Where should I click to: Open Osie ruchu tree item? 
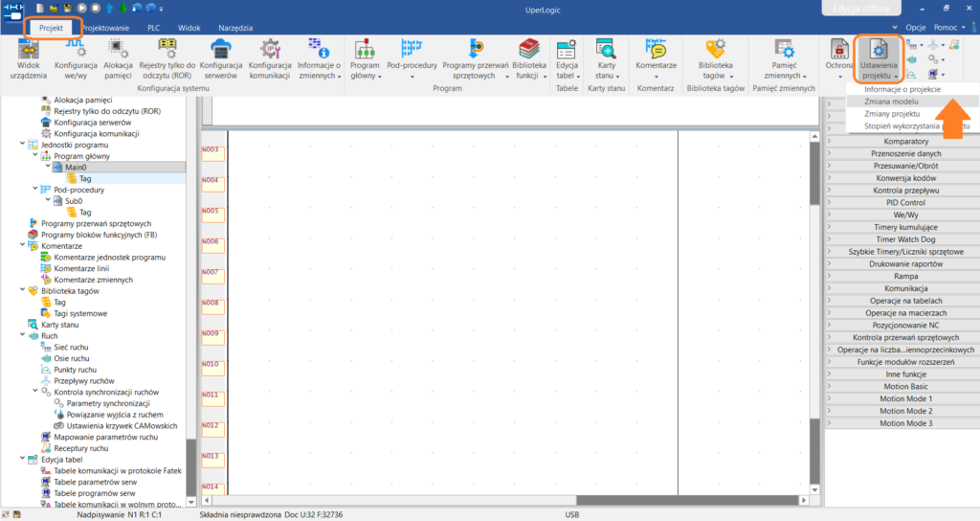(71, 358)
